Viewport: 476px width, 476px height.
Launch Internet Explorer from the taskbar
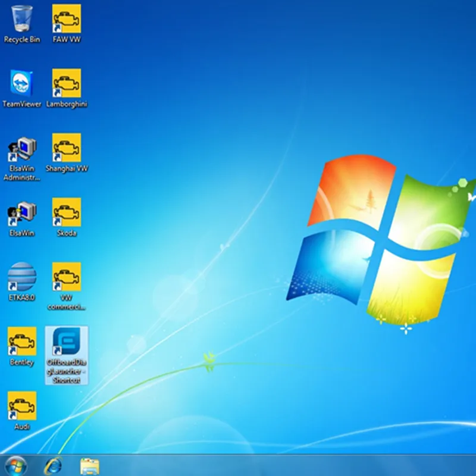[53, 466]
